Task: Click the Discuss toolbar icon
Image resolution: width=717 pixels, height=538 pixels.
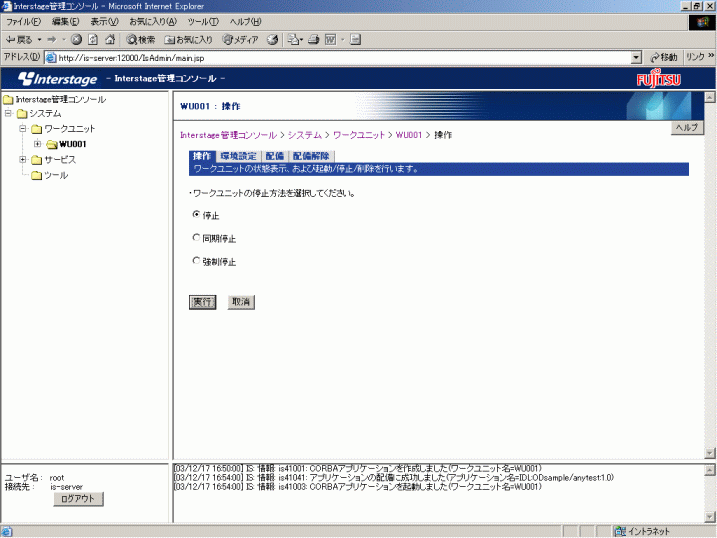Action: (x=355, y=40)
